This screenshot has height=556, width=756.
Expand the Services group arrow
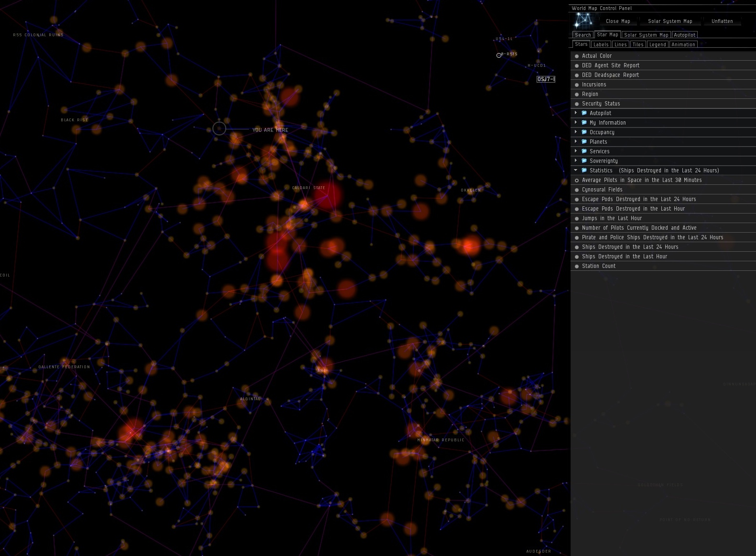pyautogui.click(x=576, y=151)
